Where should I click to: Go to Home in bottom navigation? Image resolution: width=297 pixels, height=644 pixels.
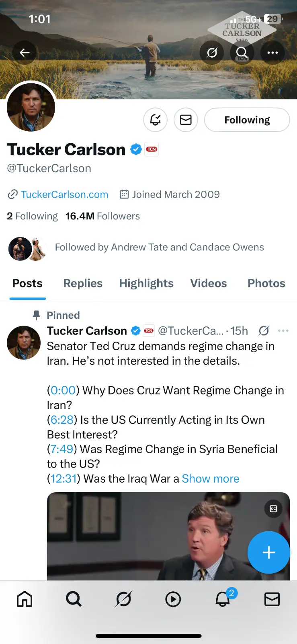pyautogui.click(x=25, y=599)
